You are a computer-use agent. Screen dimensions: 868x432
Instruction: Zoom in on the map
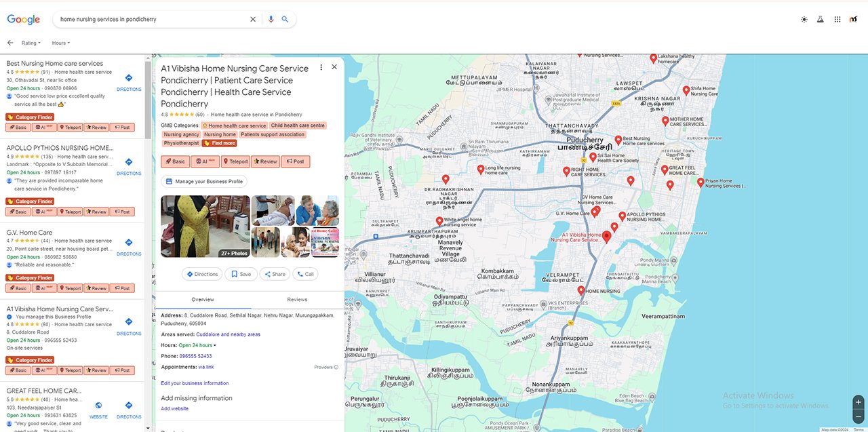[859, 402]
